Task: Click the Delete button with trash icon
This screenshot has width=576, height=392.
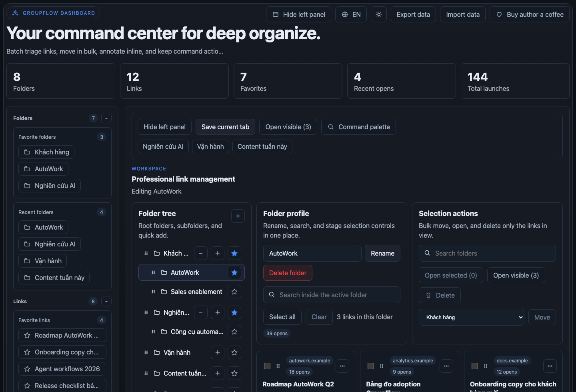Action: [440, 295]
